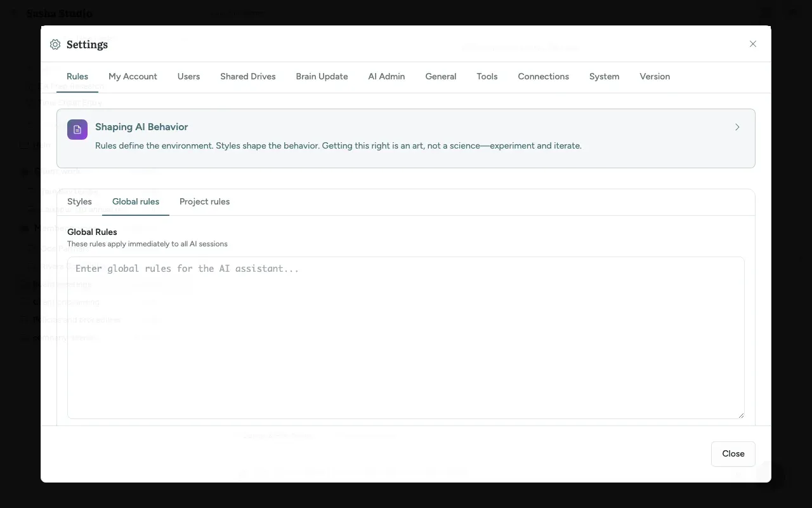Switch to the Rules tab

pyautogui.click(x=77, y=76)
